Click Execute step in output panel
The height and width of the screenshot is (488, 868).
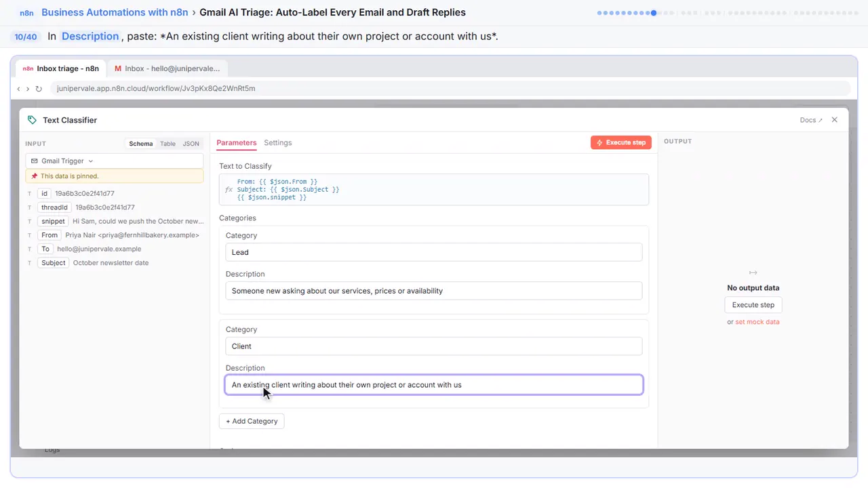click(753, 305)
